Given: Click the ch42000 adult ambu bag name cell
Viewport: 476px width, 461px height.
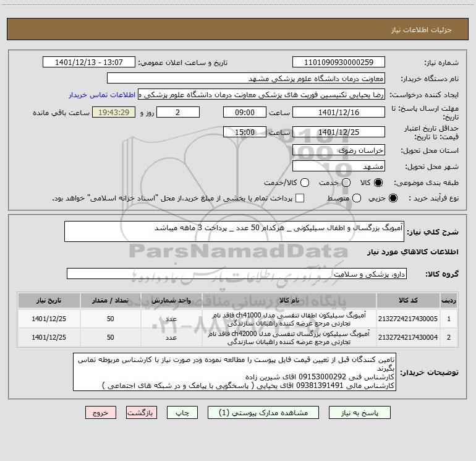Looking at the screenshot, I should [289, 337].
